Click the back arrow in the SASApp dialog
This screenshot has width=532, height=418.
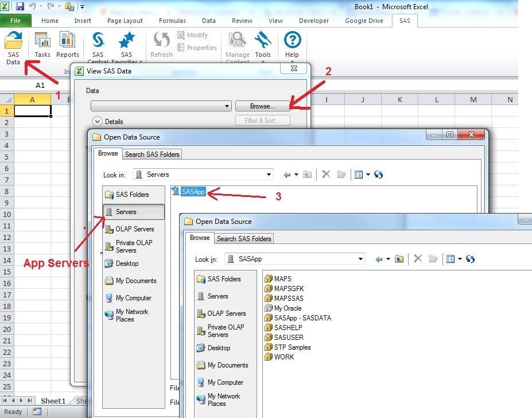379,259
